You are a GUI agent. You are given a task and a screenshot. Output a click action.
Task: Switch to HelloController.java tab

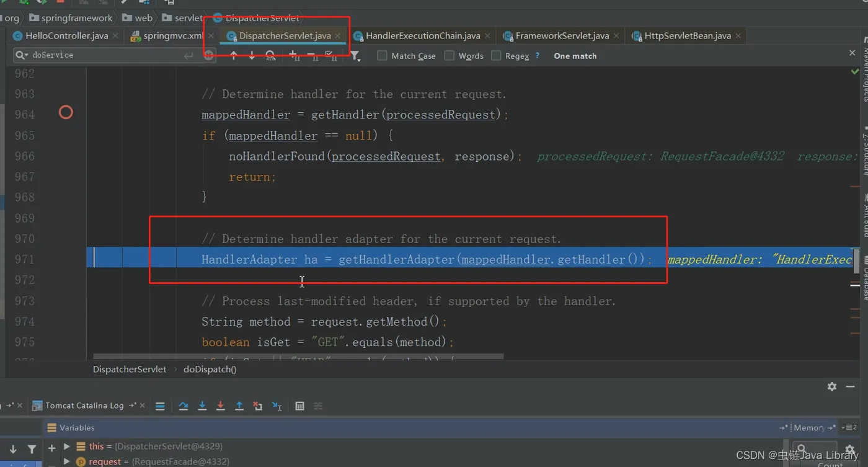[x=66, y=36]
